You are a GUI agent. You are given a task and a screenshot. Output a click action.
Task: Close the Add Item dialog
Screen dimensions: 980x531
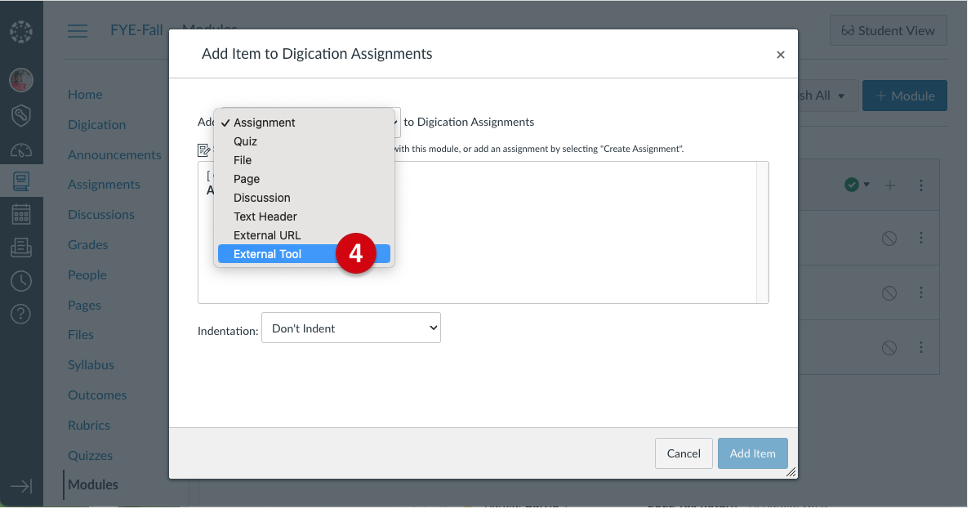pos(781,55)
